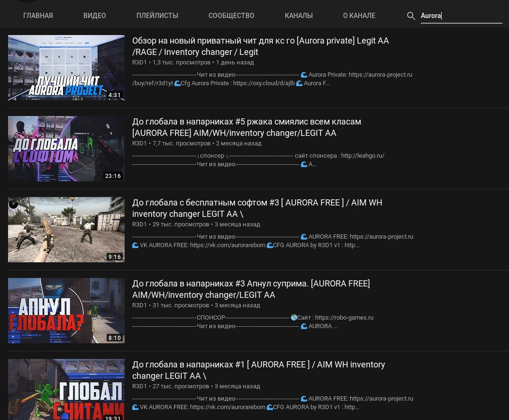Open the О КАНАЛЕ tab
Image resolution: width=509 pixels, height=420 pixels.
359,16
